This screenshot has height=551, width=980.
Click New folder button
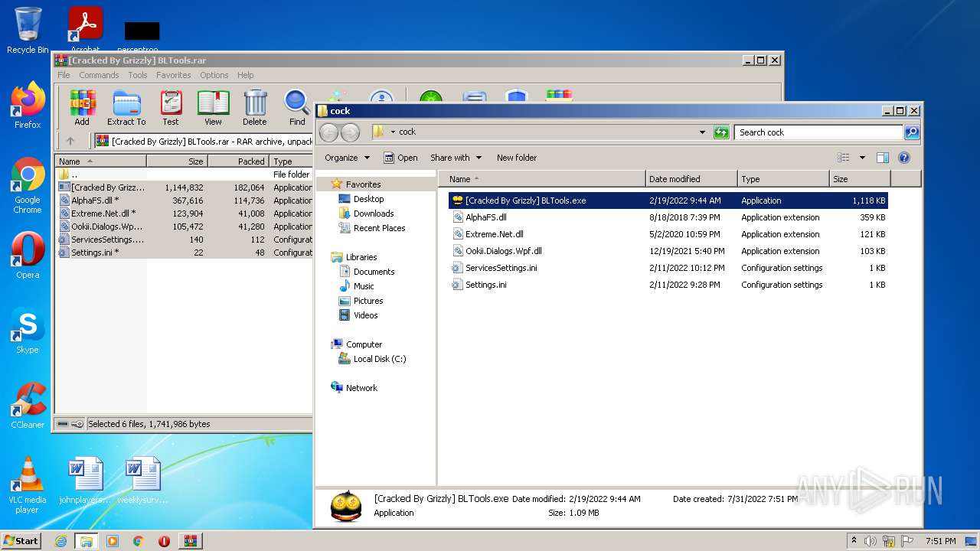pos(517,158)
